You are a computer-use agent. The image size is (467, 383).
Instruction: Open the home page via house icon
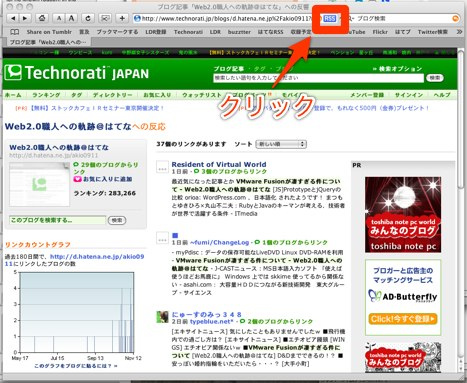(42, 18)
